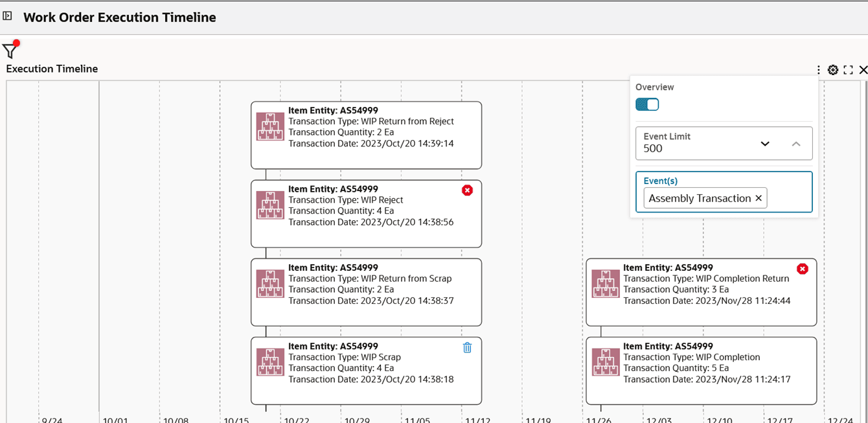The width and height of the screenshot is (868, 423).
Task: Select 'Transaction Type: WIP Completion' line
Action: point(692,357)
